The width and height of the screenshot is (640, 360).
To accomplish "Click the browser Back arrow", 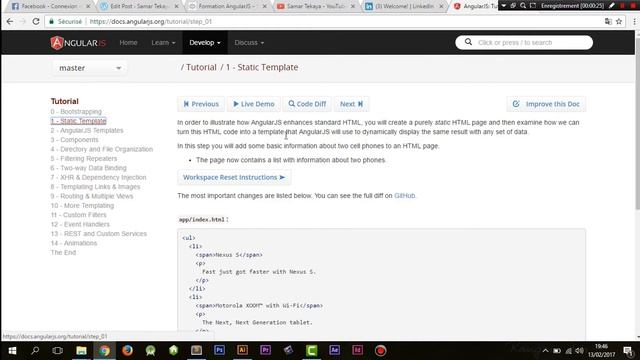I will 10,21.
